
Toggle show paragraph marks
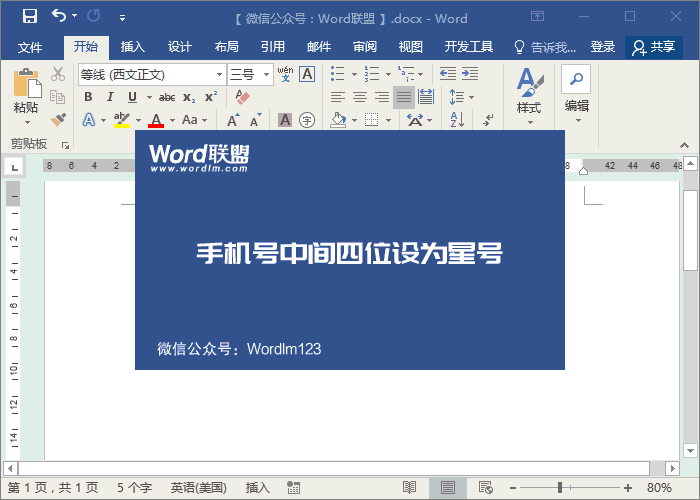pos(488,120)
